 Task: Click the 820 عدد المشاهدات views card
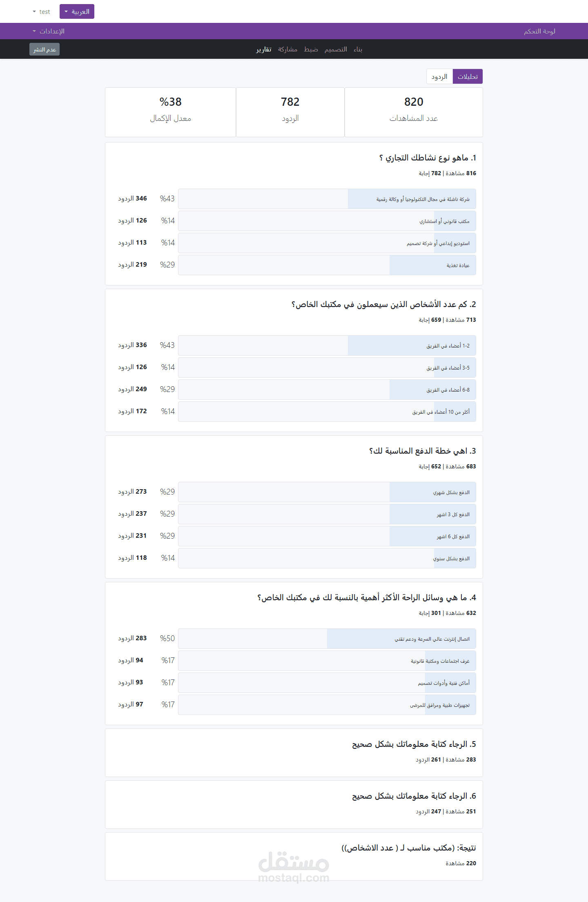[413, 112]
